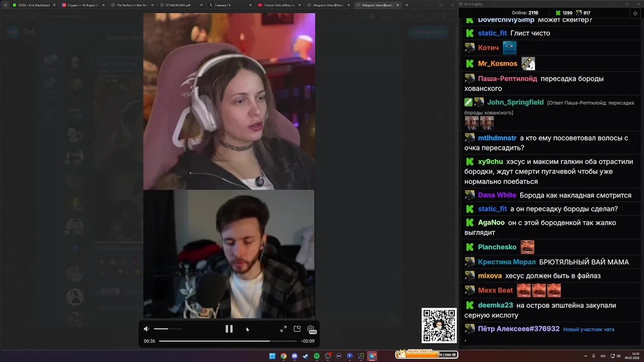Click the Kick icon next to 1299
Image resolution: width=644 pixels, height=362 pixels.
pyautogui.click(x=558, y=13)
